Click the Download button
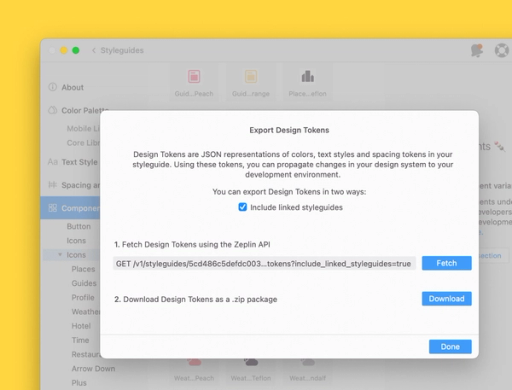Image resolution: width=512 pixels, height=390 pixels. click(x=447, y=299)
